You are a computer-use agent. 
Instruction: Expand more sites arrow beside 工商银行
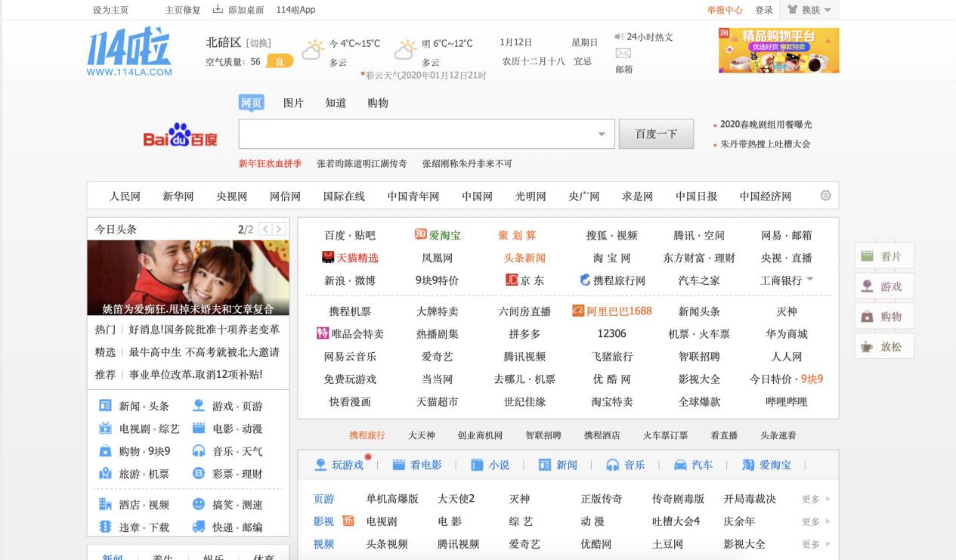[810, 280]
